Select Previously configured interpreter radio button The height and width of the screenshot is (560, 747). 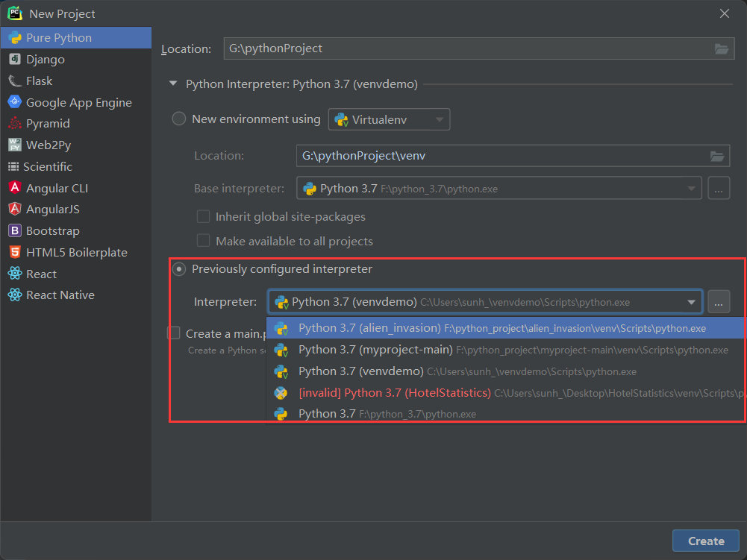pyautogui.click(x=178, y=269)
